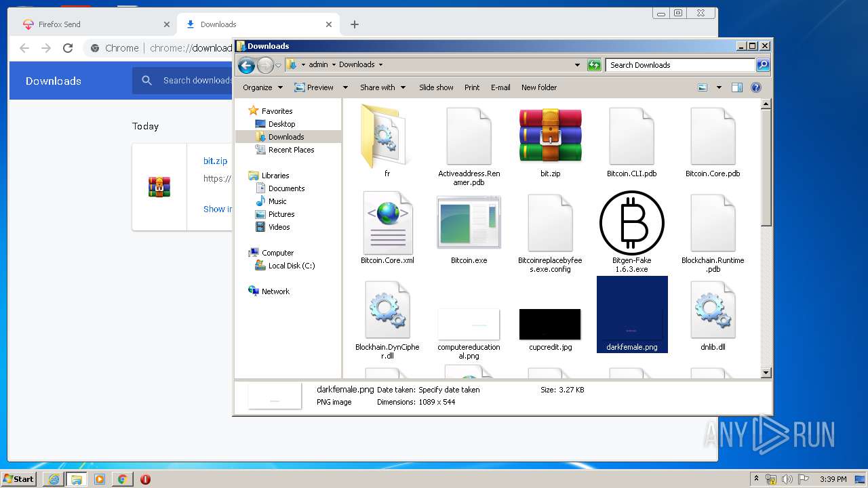Open Internet Explorer from taskbar
Screen dimensions: 868x488
coord(54,479)
